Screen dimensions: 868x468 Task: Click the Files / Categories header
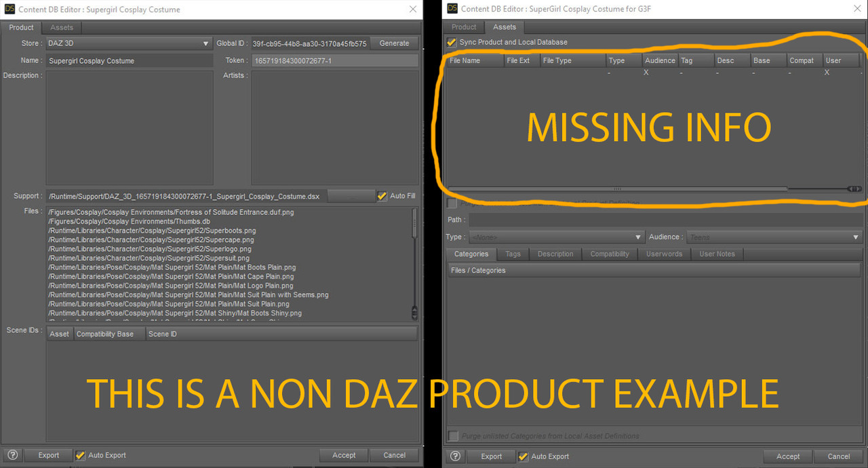[x=654, y=270]
